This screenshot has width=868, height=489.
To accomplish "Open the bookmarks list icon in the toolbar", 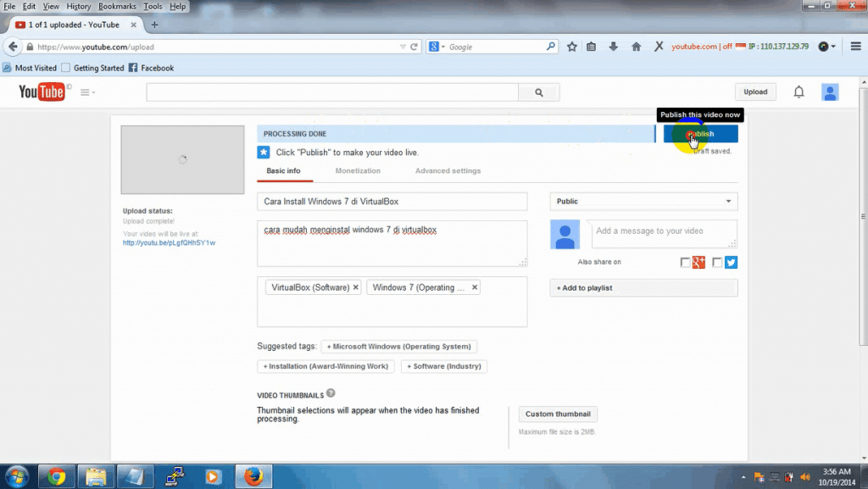I will [x=591, y=47].
